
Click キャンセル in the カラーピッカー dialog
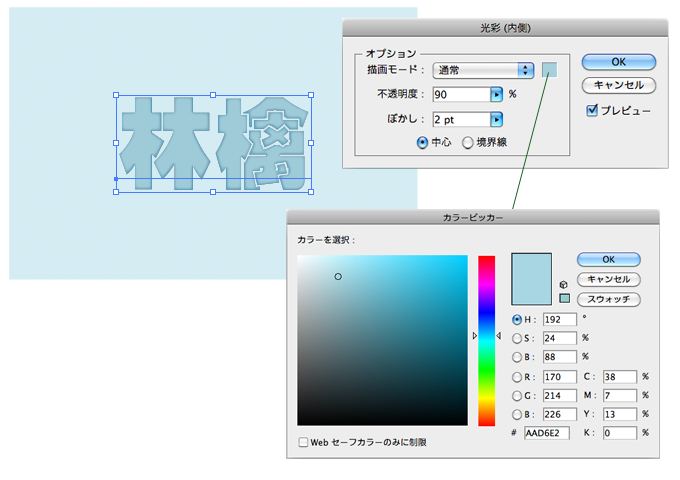coord(608,279)
